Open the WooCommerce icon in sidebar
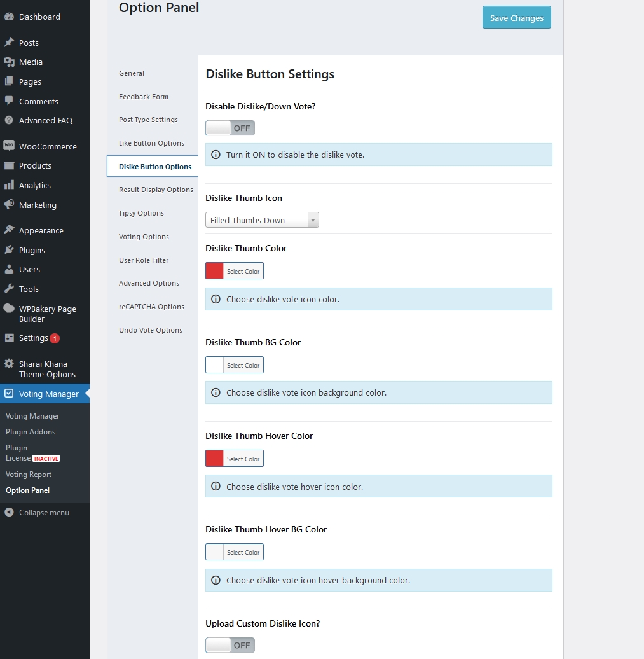The width and height of the screenshot is (644, 659). (11, 146)
